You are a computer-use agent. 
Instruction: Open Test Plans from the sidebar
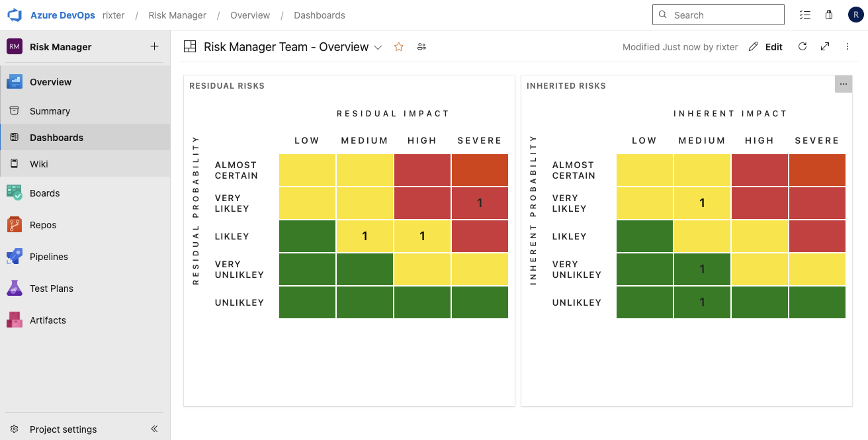pos(51,288)
